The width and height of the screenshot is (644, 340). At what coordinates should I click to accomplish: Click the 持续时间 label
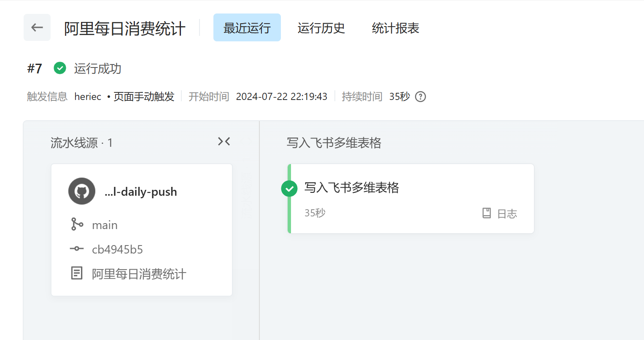point(362,97)
